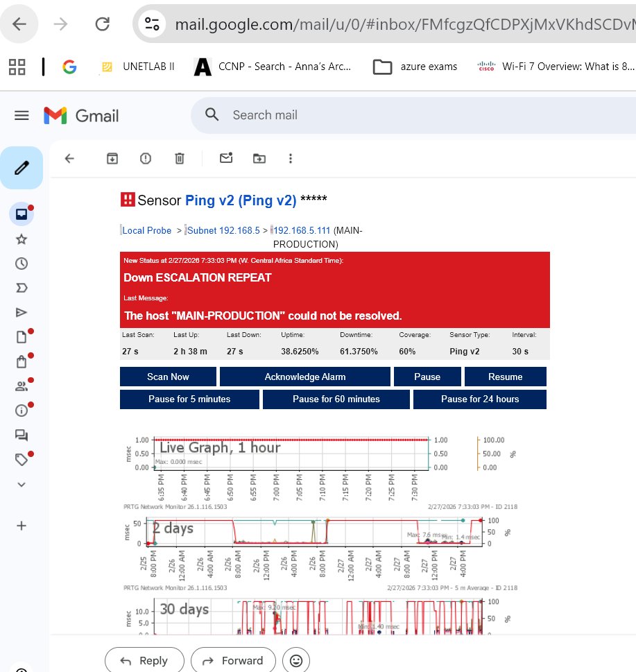Image resolution: width=636 pixels, height=672 pixels.
Task: Open site information icon in address bar
Action: (x=152, y=24)
